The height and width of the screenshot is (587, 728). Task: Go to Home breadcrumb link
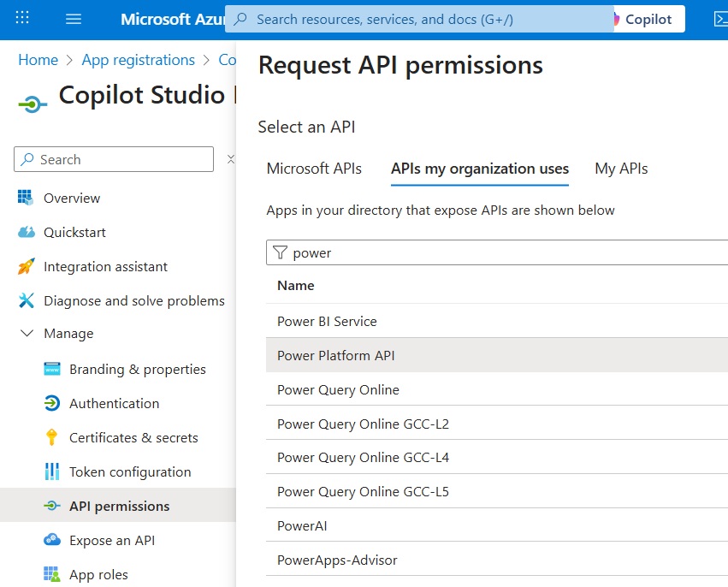[x=38, y=60]
